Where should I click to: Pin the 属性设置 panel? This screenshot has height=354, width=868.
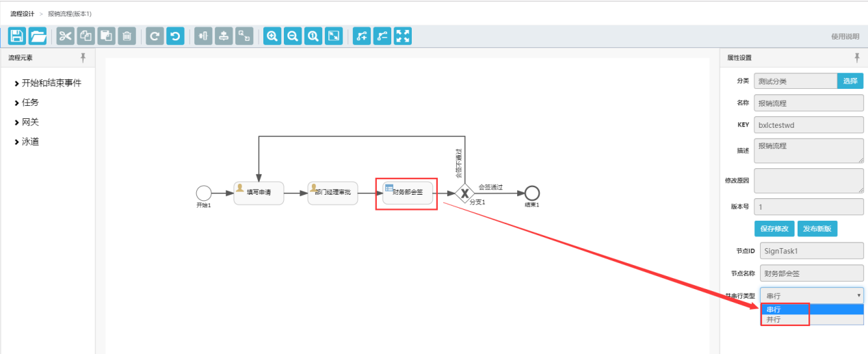point(857,57)
